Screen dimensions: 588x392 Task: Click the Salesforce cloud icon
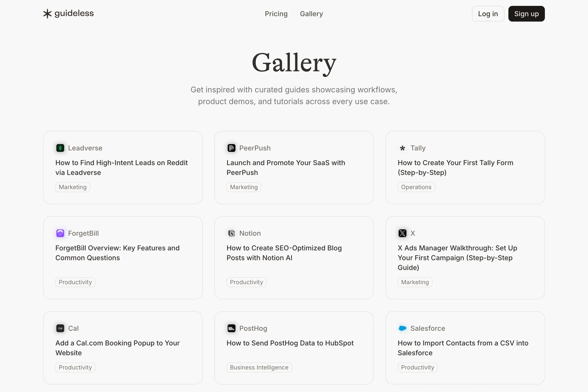403,328
